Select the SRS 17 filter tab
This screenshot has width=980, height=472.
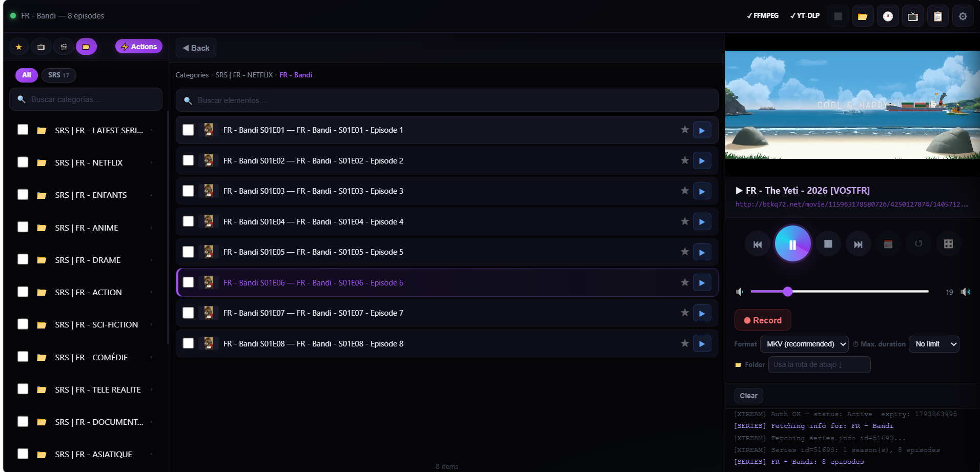[x=58, y=75]
